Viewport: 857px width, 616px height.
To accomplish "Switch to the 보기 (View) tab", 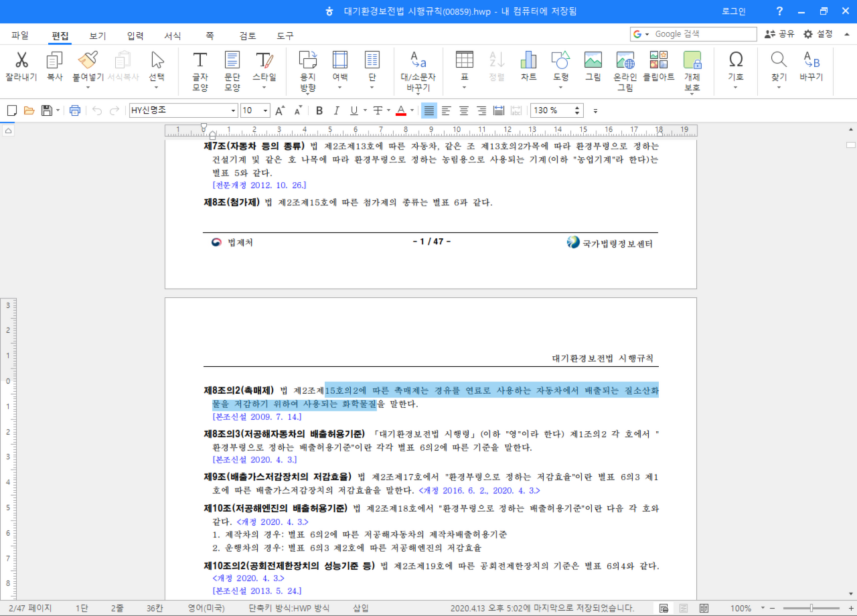I will click(98, 35).
